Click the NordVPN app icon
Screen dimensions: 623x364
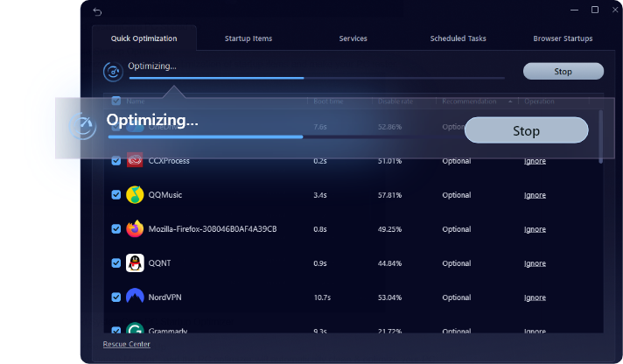tap(135, 297)
